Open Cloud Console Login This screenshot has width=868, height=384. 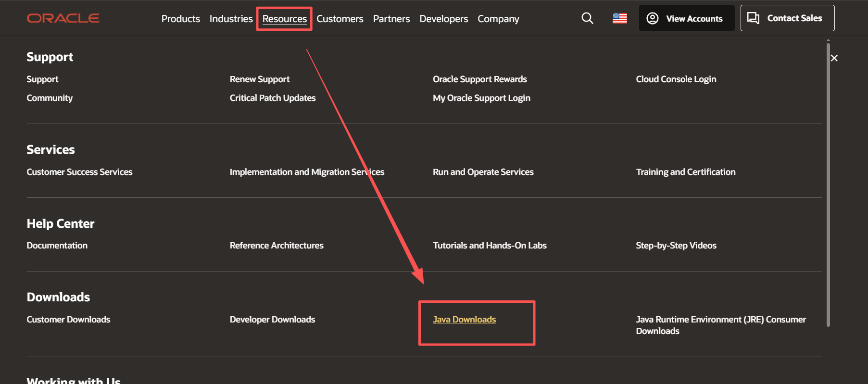coord(676,79)
